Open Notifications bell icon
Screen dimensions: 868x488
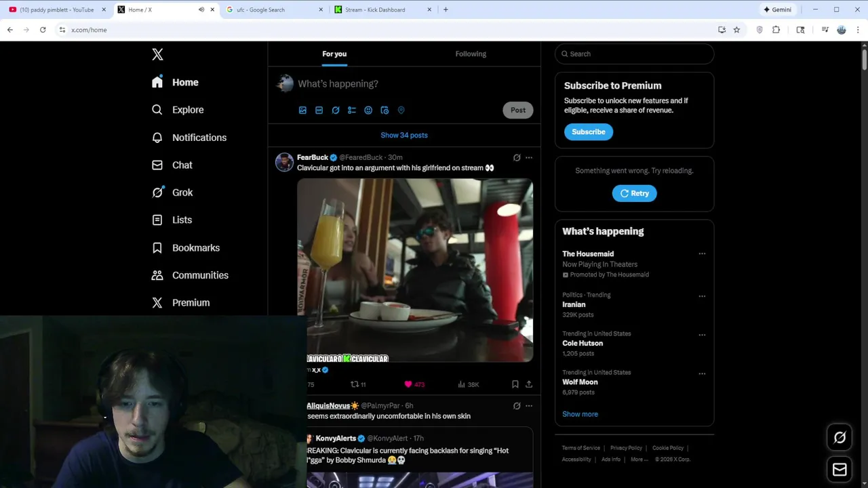157,138
